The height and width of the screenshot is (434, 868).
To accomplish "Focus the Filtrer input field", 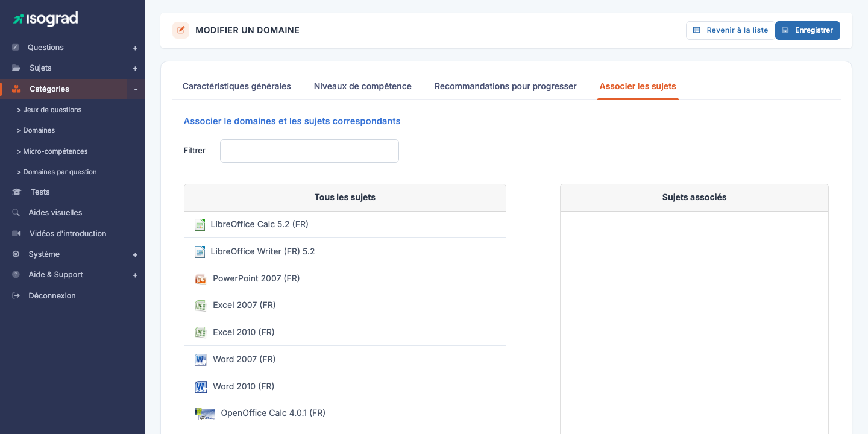I will pyautogui.click(x=309, y=151).
